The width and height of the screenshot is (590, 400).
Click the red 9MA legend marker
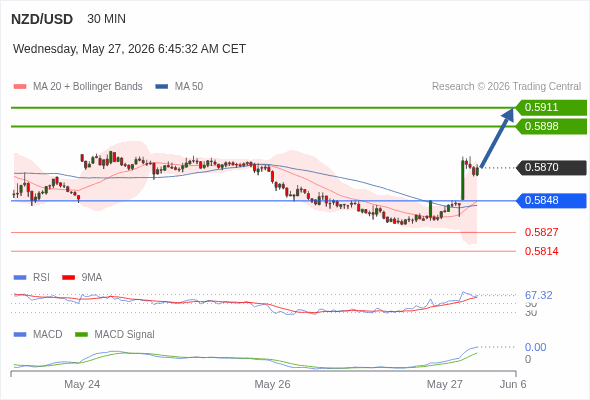point(68,278)
